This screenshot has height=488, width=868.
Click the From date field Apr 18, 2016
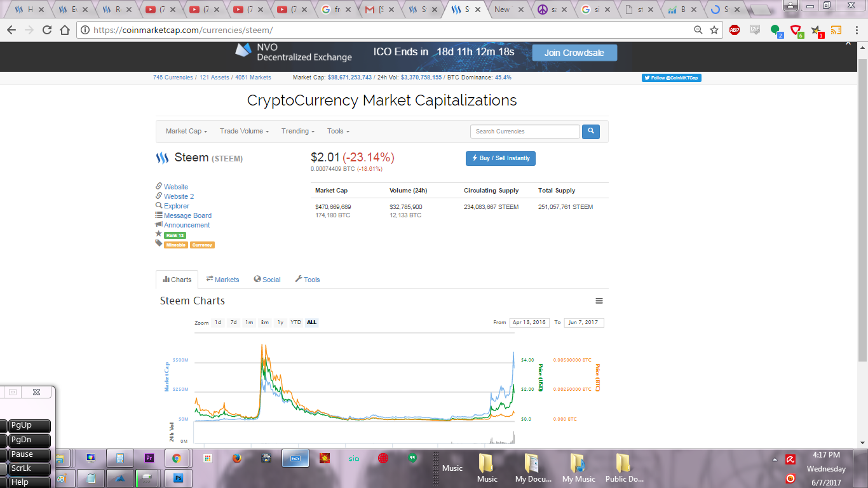529,323
